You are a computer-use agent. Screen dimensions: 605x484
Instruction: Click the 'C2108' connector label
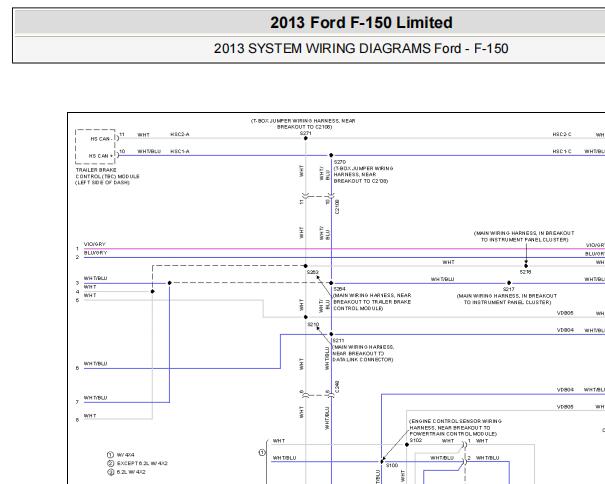click(337, 206)
